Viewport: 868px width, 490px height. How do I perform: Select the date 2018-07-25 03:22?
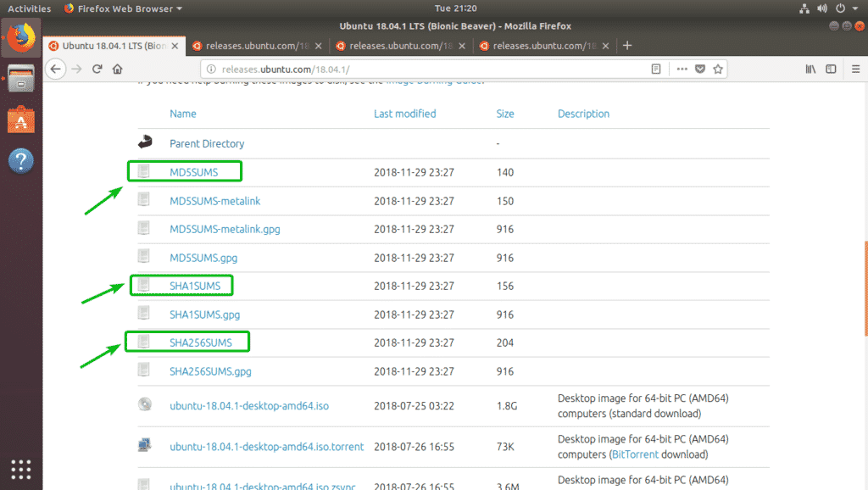(x=414, y=406)
